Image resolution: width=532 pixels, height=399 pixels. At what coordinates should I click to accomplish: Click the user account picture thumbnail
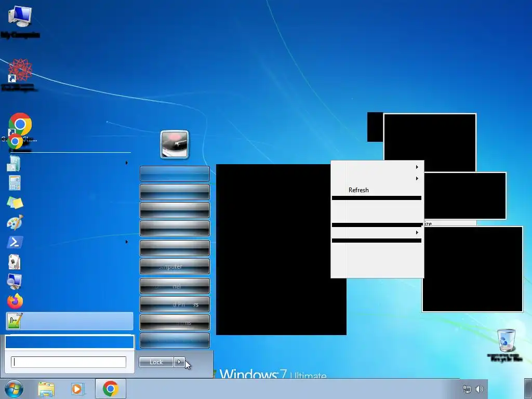coord(175,144)
